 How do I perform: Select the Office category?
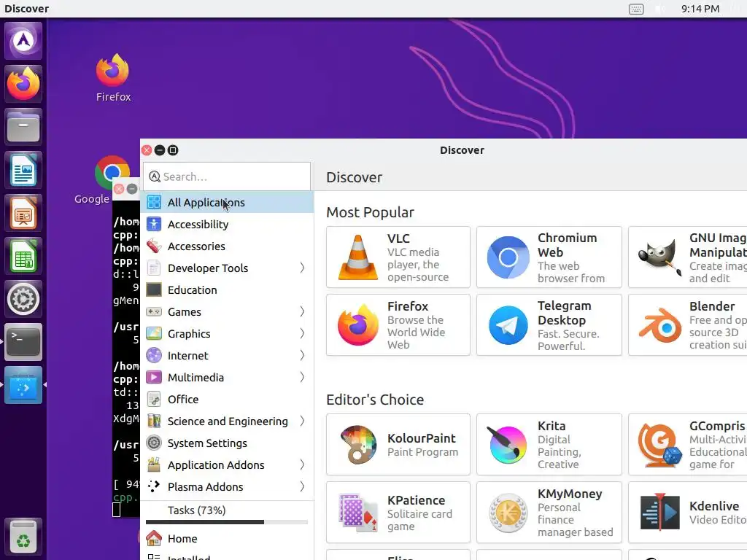(x=228, y=400)
